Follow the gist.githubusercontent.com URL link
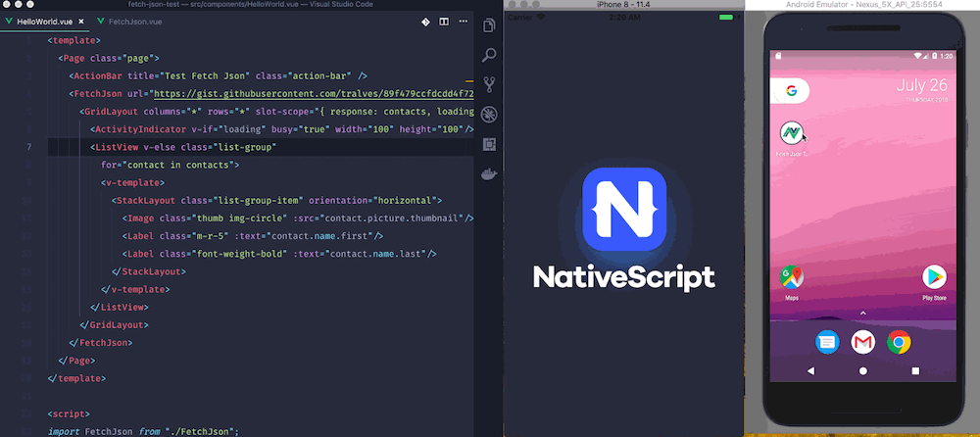Image resolution: width=980 pixels, height=437 pixels. [x=314, y=94]
